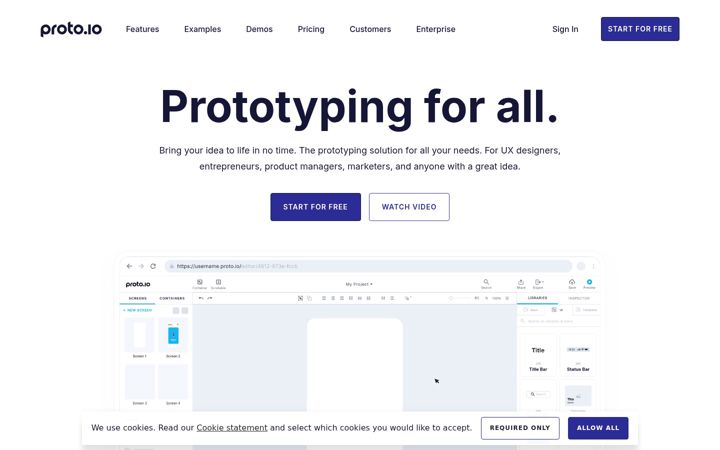Click + NEW SCREEN in the editor
720x450 pixels.
137,310
